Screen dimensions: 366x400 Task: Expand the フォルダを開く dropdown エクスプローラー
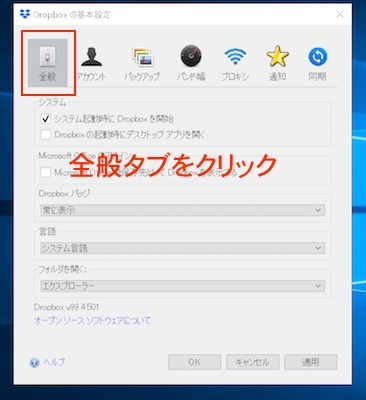pos(182,286)
